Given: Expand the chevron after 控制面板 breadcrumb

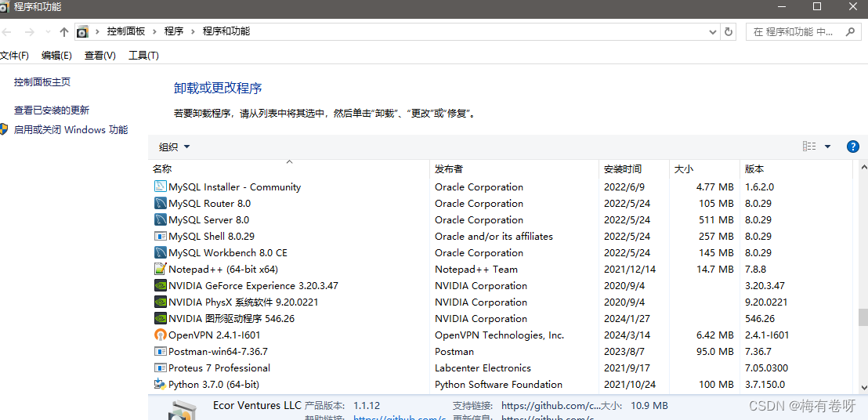Looking at the screenshot, I should (155, 31).
